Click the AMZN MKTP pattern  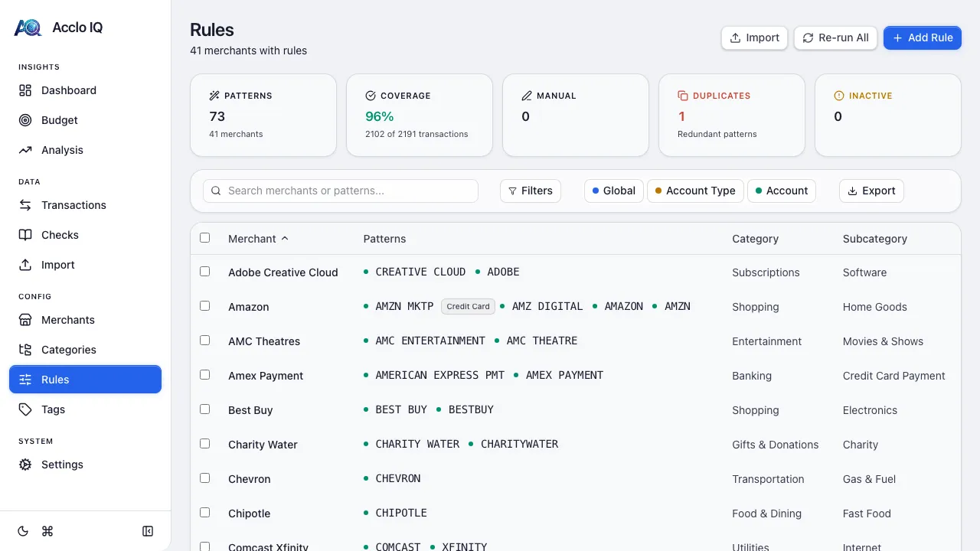pyautogui.click(x=404, y=306)
